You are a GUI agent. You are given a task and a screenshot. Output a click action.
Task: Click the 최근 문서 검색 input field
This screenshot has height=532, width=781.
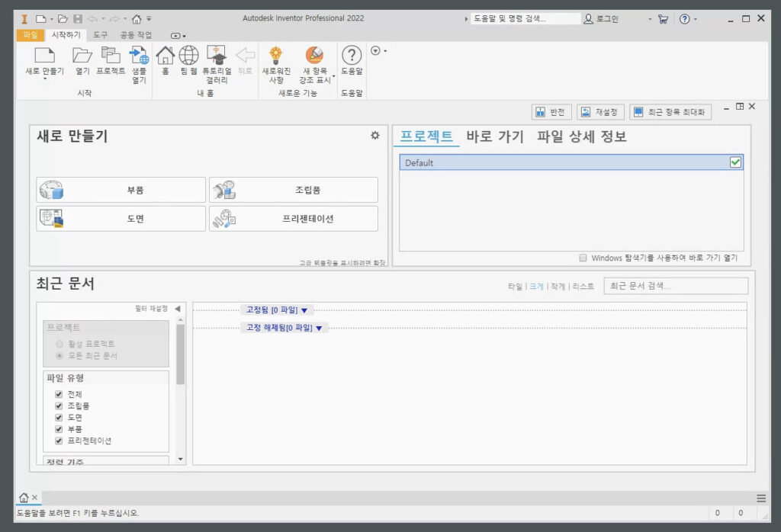click(676, 286)
